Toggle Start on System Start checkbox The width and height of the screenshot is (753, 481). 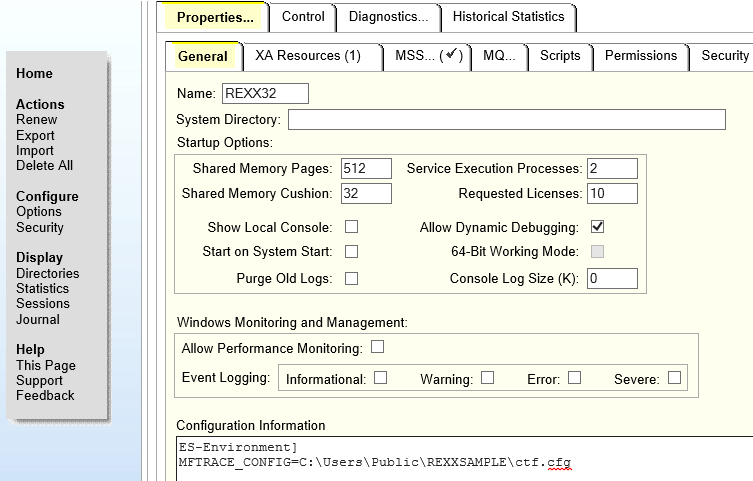pos(351,252)
